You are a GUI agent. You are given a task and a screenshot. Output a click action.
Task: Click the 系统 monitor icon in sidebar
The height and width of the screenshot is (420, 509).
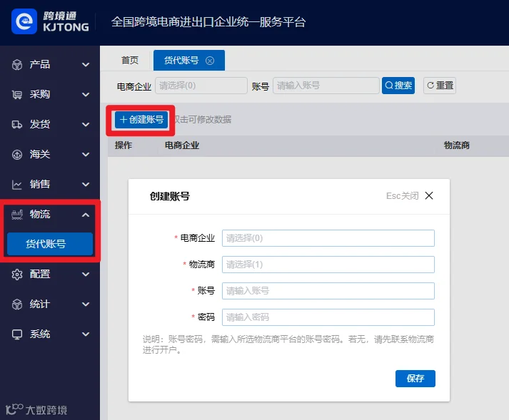[17, 334]
